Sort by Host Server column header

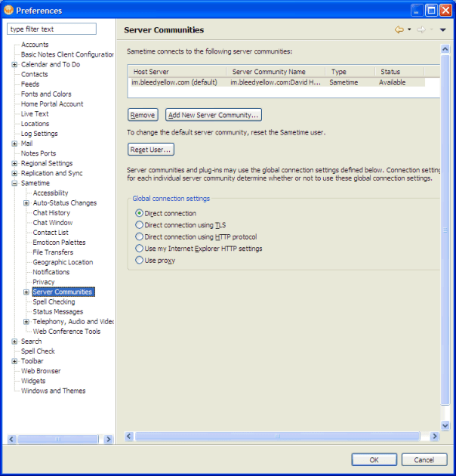coord(177,72)
